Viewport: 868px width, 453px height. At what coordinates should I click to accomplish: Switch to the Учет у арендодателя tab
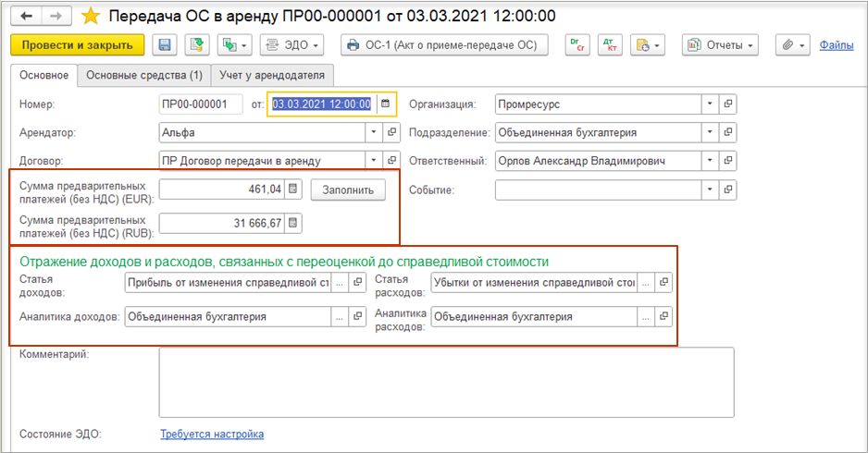click(272, 75)
